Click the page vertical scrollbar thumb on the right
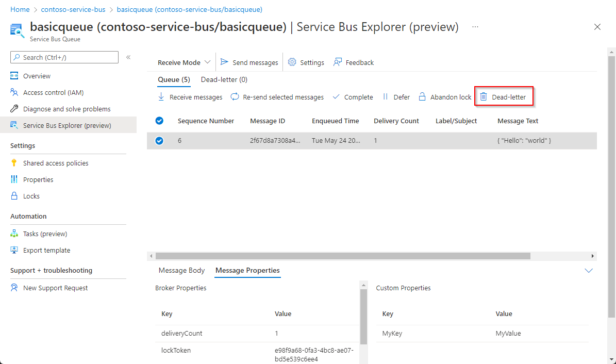Viewport: 616px width, 364px height. click(x=611, y=186)
